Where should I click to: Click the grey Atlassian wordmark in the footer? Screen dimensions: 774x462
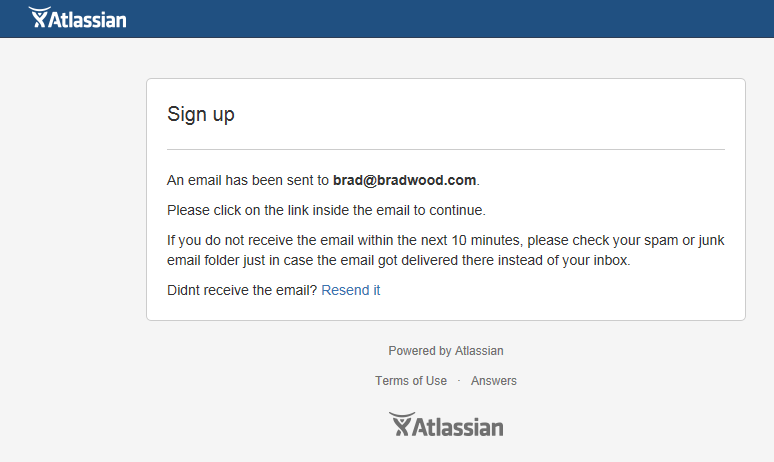pyautogui.click(x=459, y=426)
